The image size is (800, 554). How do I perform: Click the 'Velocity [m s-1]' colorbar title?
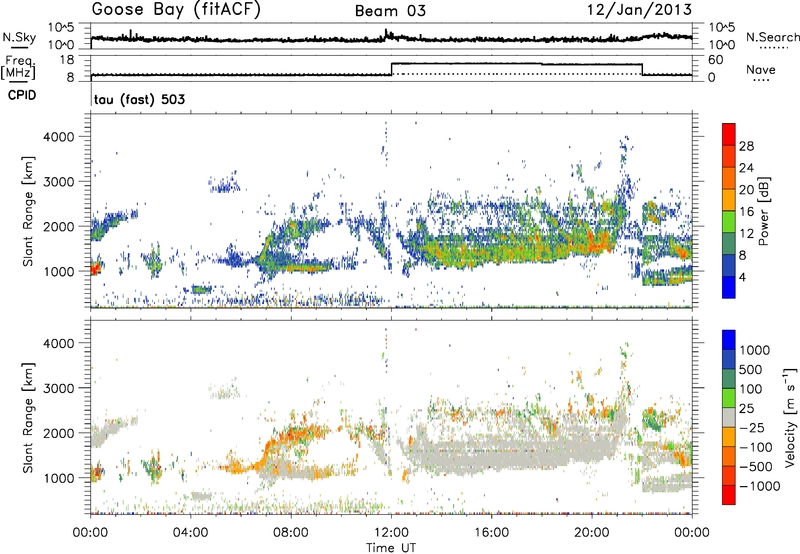tap(789, 417)
